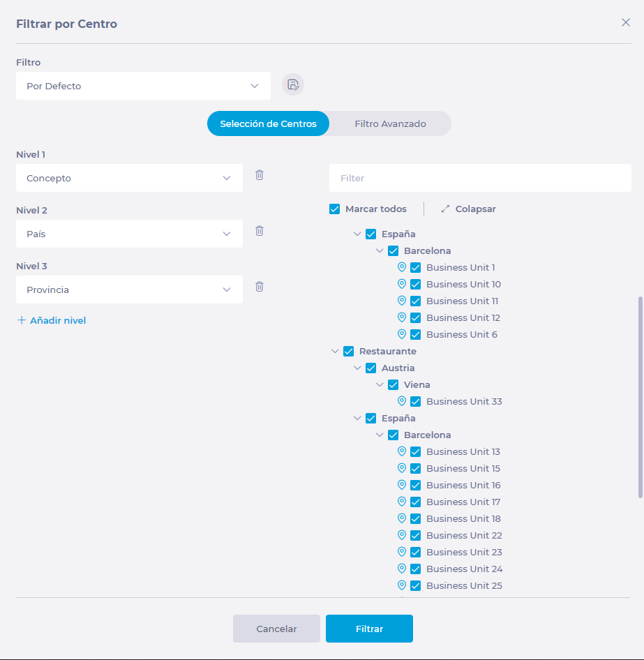Click the tree list vertical scrollbar
644x660 pixels.
[641, 396]
